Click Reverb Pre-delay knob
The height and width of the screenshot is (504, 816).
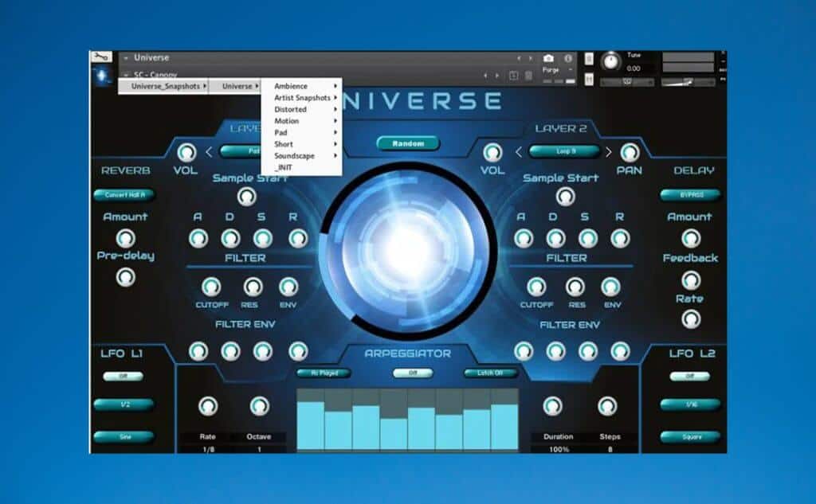125,277
